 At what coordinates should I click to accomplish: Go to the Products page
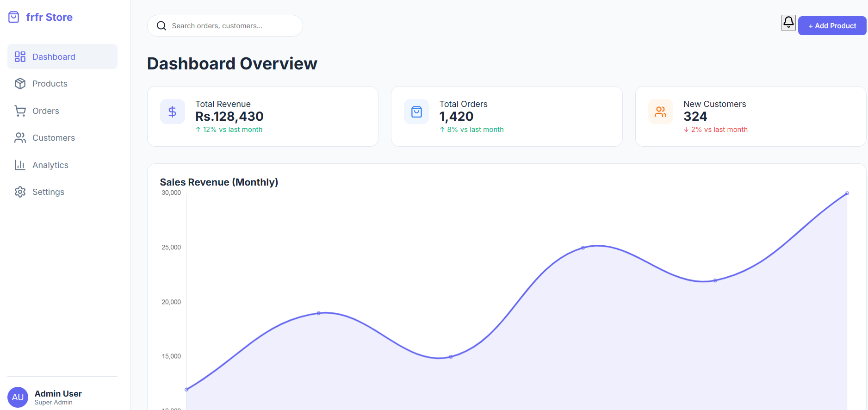click(62, 84)
